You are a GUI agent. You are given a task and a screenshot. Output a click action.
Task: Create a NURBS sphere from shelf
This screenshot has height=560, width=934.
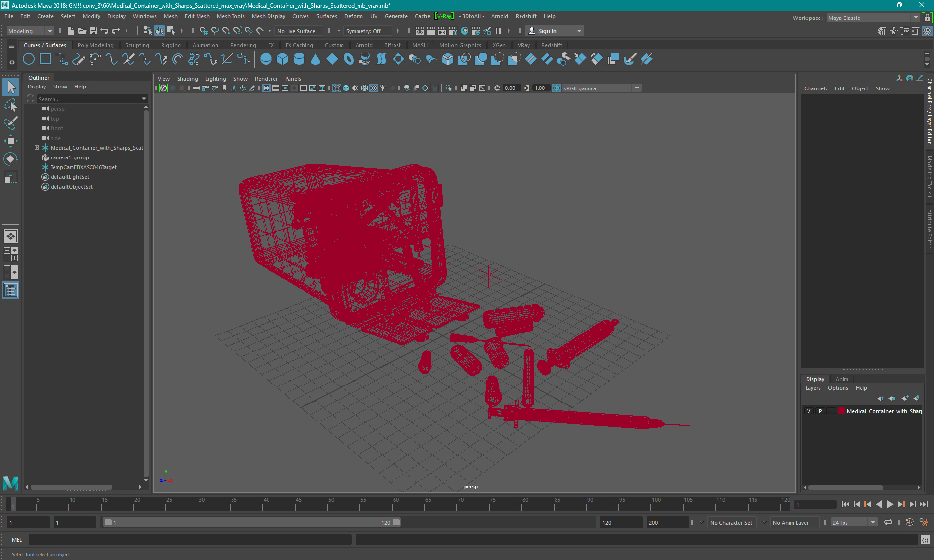pos(266,59)
